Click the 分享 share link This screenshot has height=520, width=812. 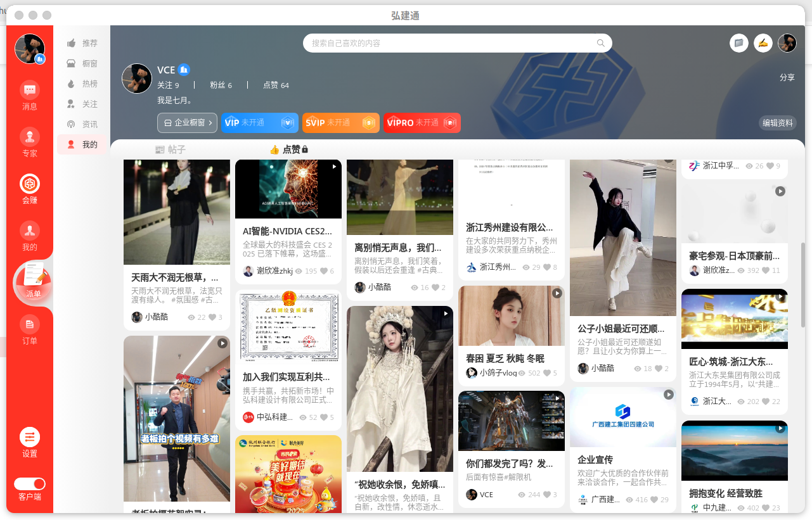click(787, 77)
